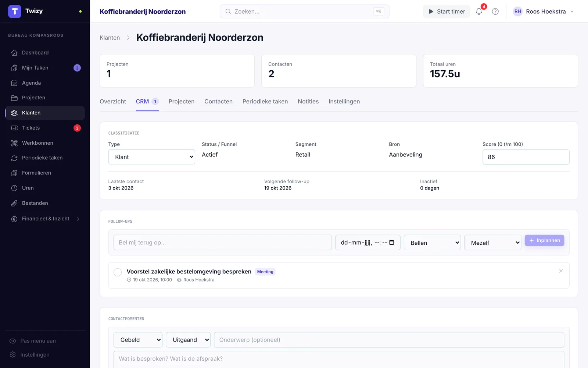The height and width of the screenshot is (368, 588).
Task: Focus the Zoeken search field
Action: 304,11
